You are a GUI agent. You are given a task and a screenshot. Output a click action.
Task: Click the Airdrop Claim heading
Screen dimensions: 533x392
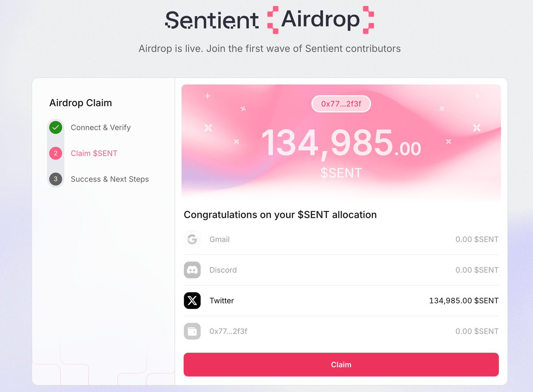click(x=80, y=103)
